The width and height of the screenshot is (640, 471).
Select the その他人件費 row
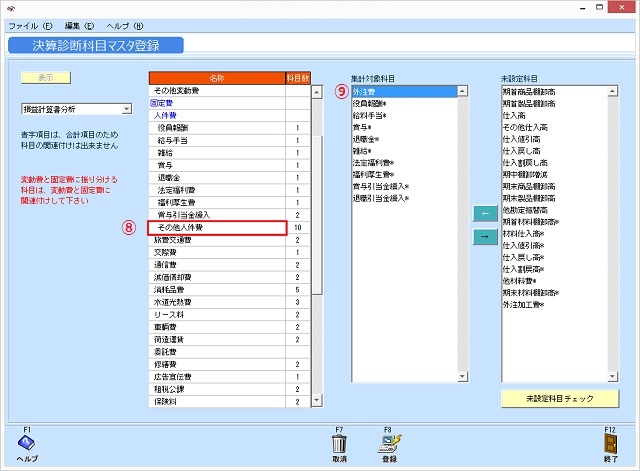click(230, 227)
